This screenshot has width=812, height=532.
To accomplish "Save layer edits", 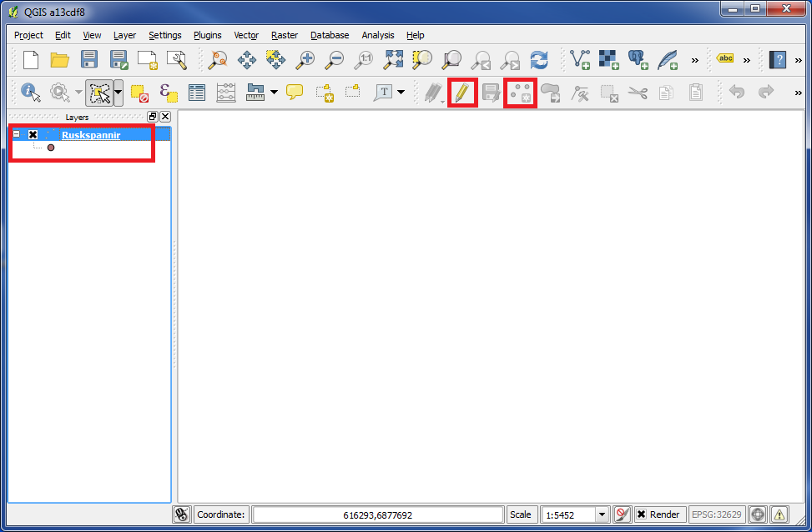I will point(491,93).
